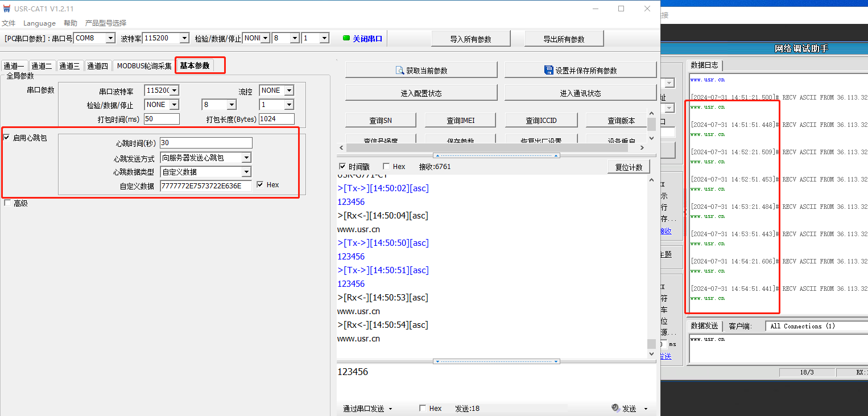This screenshot has height=416, width=868.
Task: Open the 心跳数据类型 dropdown
Action: (246, 172)
